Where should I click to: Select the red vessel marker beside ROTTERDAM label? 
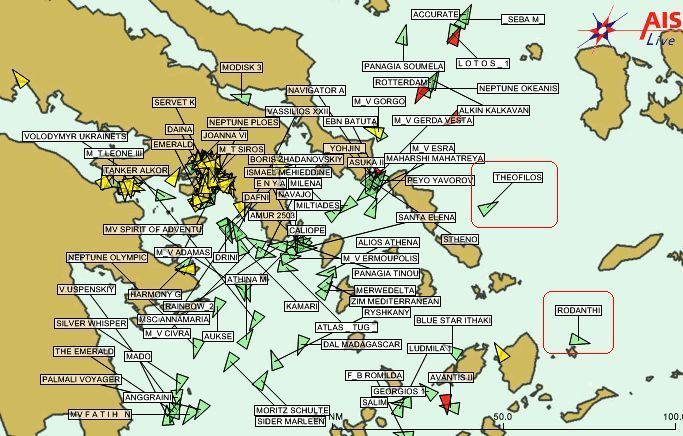point(421,92)
